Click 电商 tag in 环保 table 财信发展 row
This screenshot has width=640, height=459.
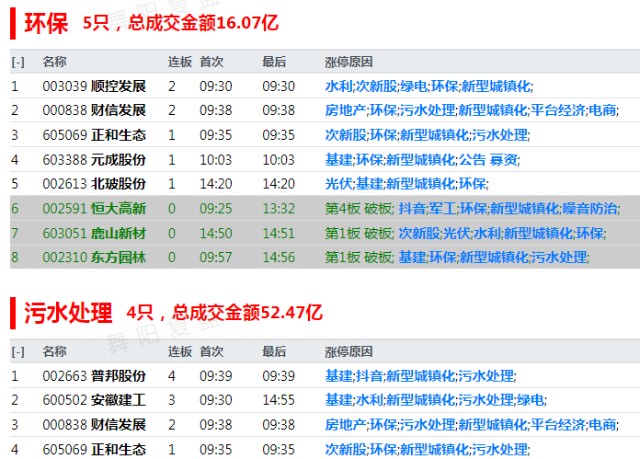[602, 110]
